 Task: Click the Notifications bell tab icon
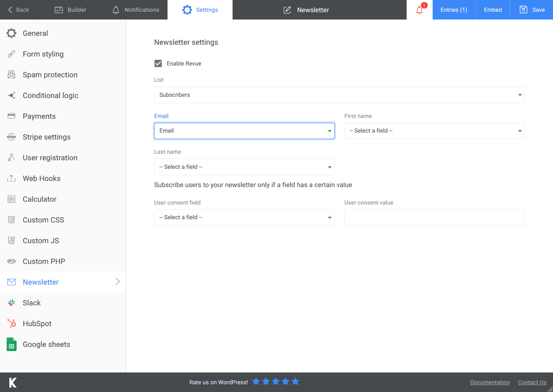(116, 10)
